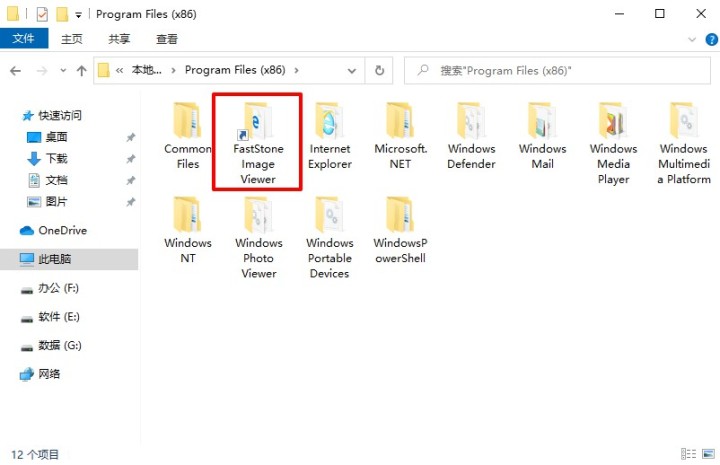Click the forward navigation arrow
This screenshot has width=720, height=465.
coord(42,71)
